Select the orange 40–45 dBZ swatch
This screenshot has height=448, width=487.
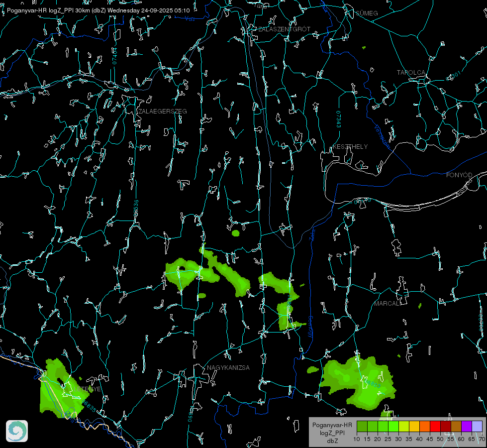425,426
